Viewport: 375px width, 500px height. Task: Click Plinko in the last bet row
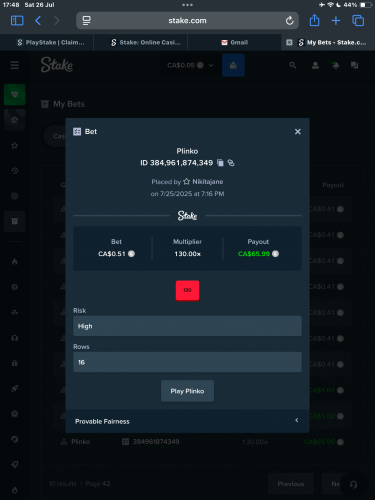pyautogui.click(x=80, y=442)
